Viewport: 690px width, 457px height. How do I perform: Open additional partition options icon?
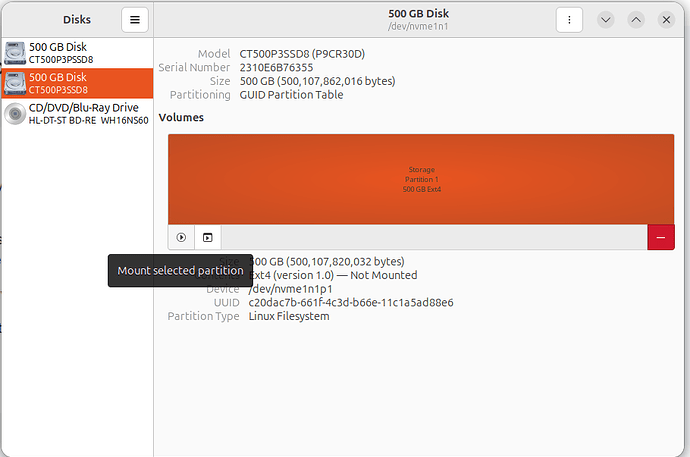[x=208, y=238]
